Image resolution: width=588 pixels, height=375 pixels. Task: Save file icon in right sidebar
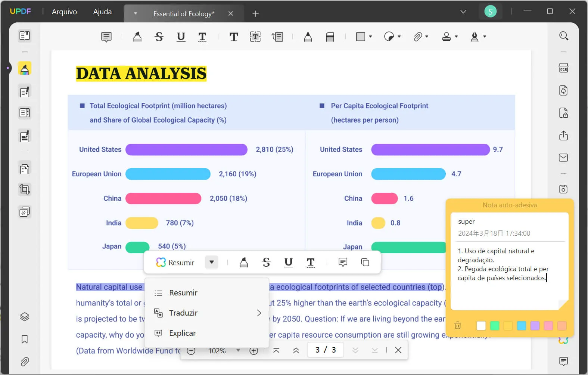click(x=564, y=189)
